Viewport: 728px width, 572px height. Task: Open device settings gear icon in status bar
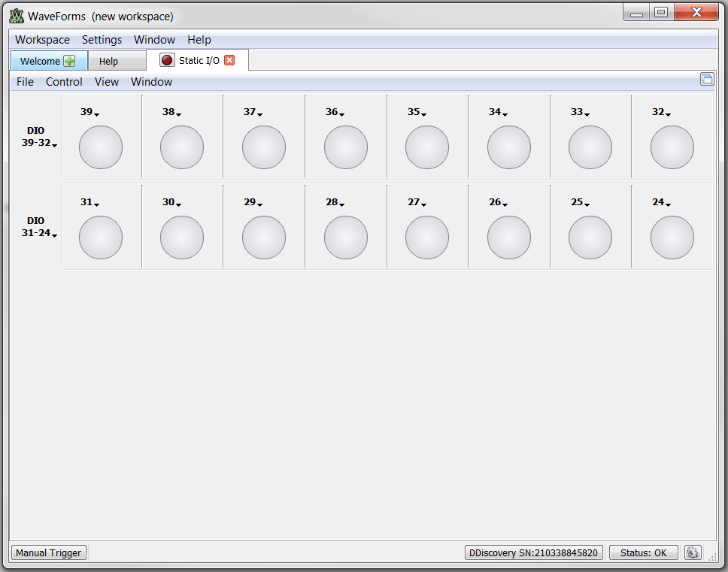tap(692, 552)
